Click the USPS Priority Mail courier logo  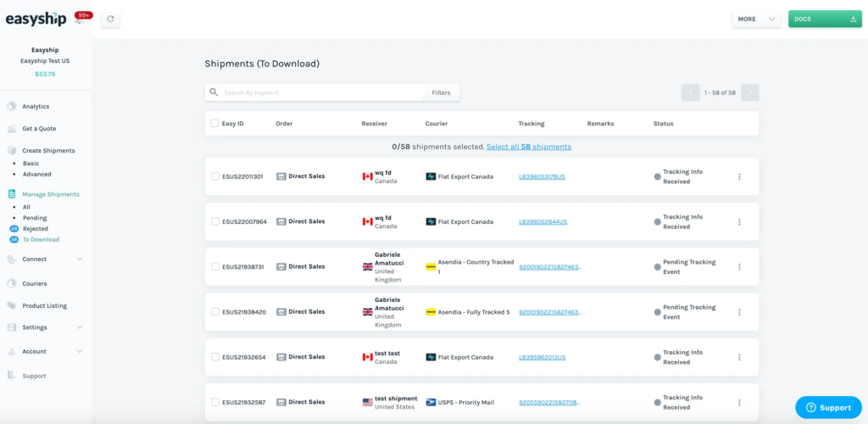(x=431, y=403)
